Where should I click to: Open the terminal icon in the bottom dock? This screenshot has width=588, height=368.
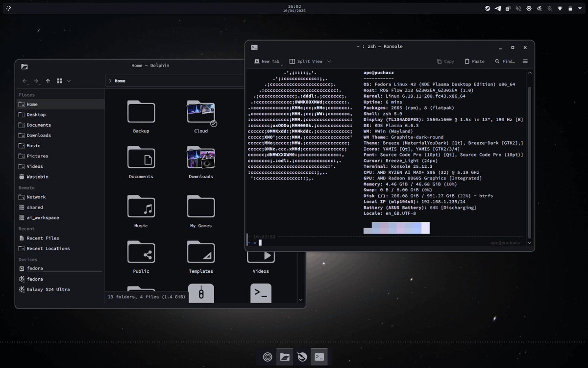319,357
